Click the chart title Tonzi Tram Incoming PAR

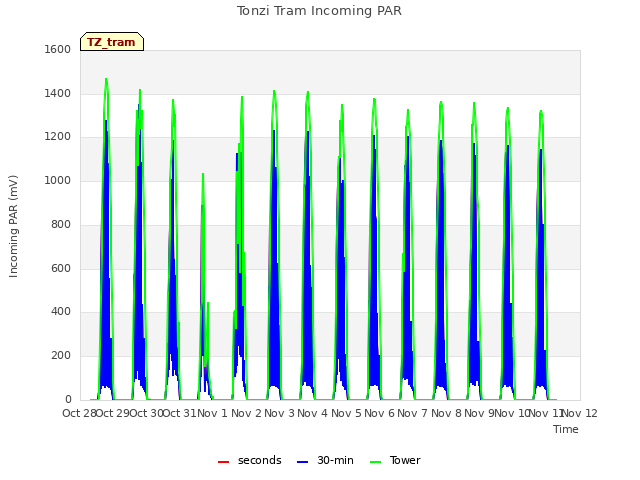319,11
